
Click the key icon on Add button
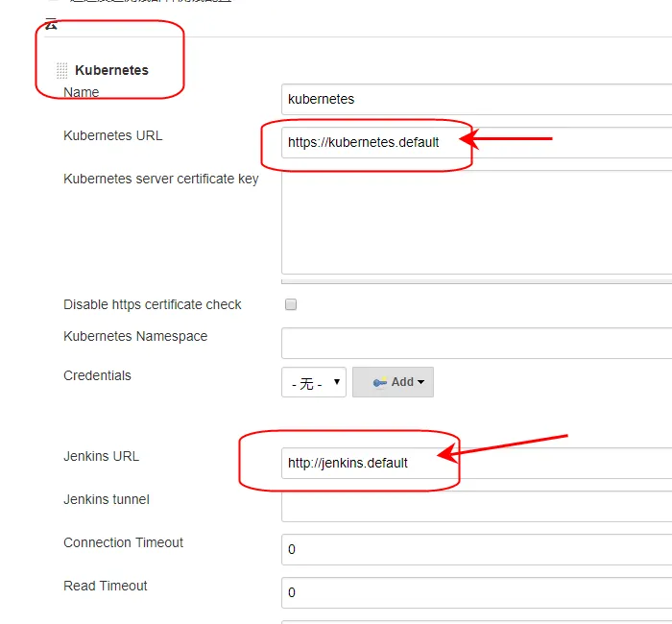pos(380,382)
